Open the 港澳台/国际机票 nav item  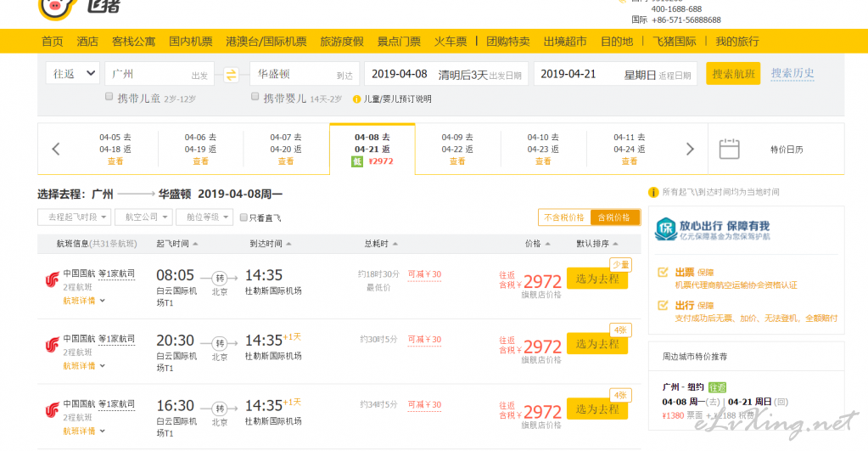tap(266, 42)
